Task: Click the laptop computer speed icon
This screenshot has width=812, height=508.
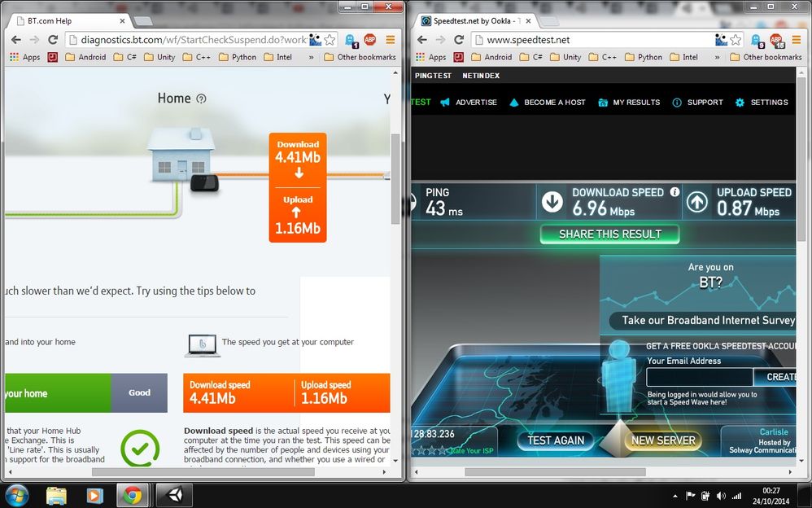Action: pos(203,346)
